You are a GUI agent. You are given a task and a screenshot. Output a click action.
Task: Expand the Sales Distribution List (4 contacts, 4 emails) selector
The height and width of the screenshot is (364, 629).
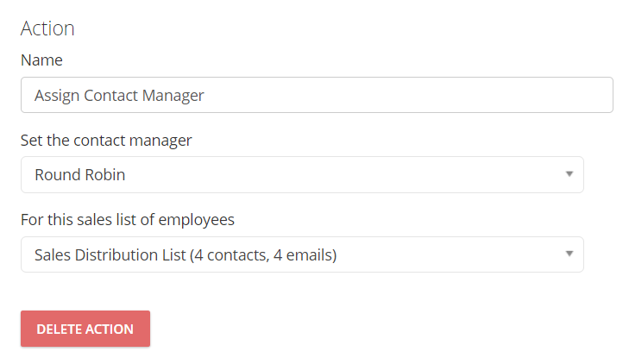tap(302, 254)
